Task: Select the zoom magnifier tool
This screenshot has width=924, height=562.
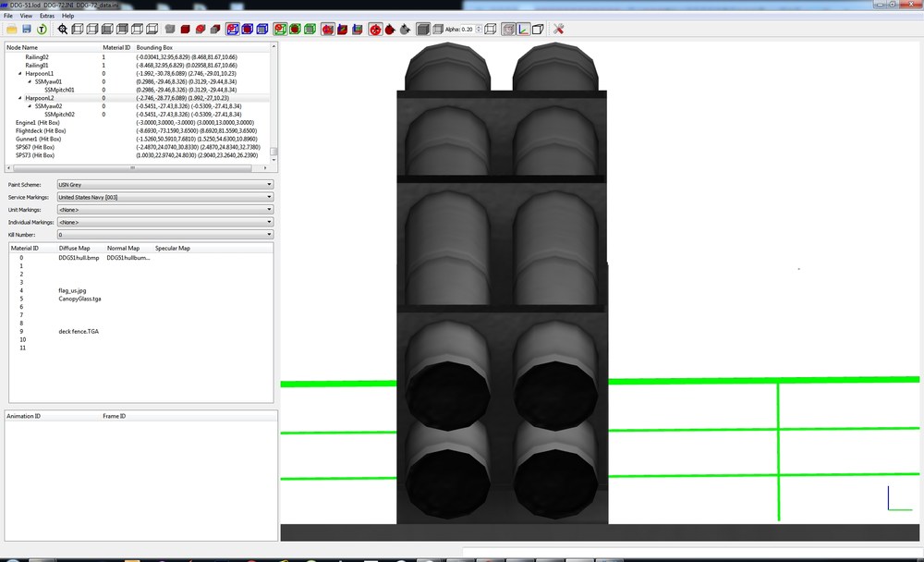Action: point(63,29)
